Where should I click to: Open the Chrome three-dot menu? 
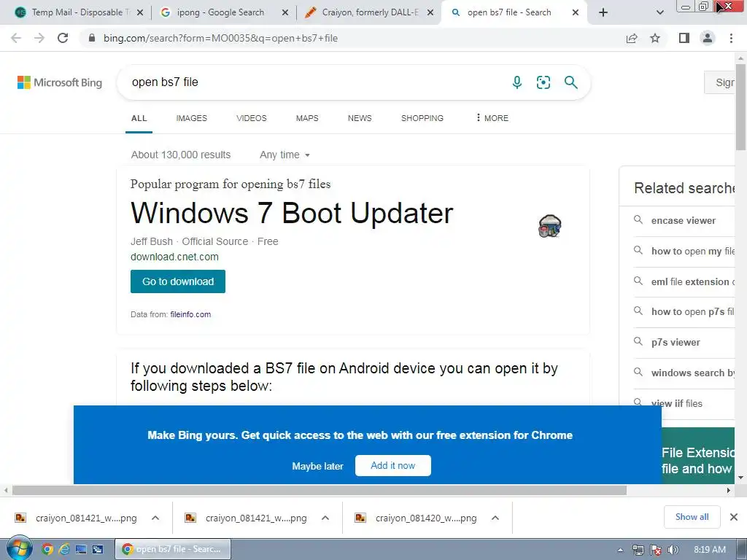(731, 38)
